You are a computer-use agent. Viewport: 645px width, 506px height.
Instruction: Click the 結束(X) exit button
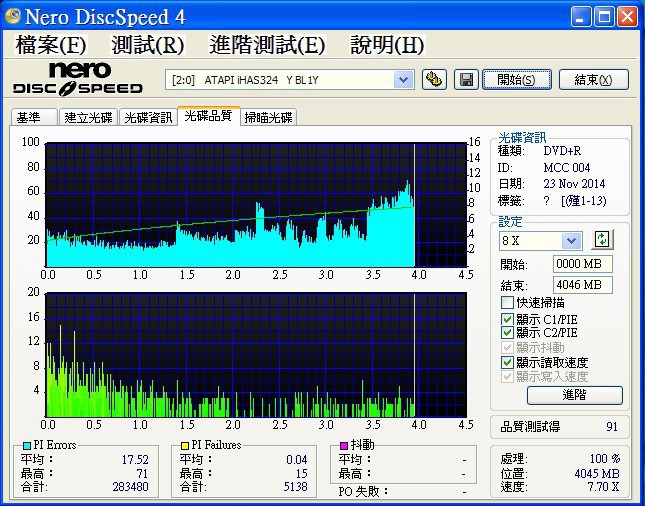tap(594, 79)
